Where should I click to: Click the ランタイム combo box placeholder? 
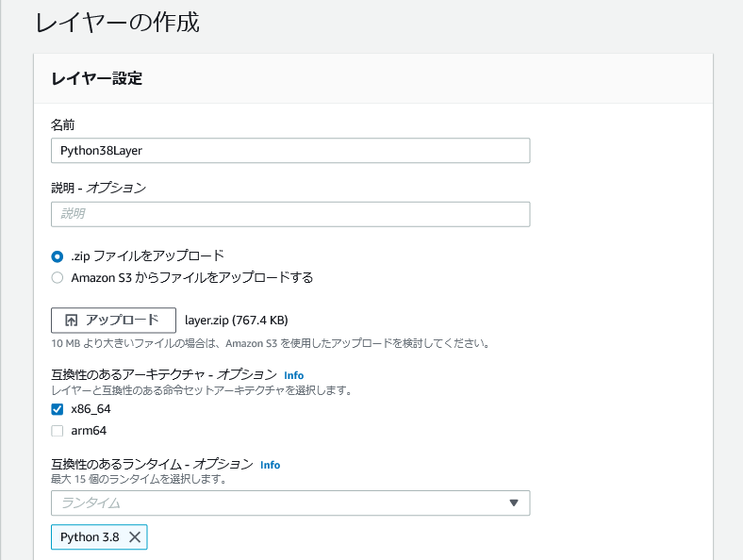tap(290, 502)
